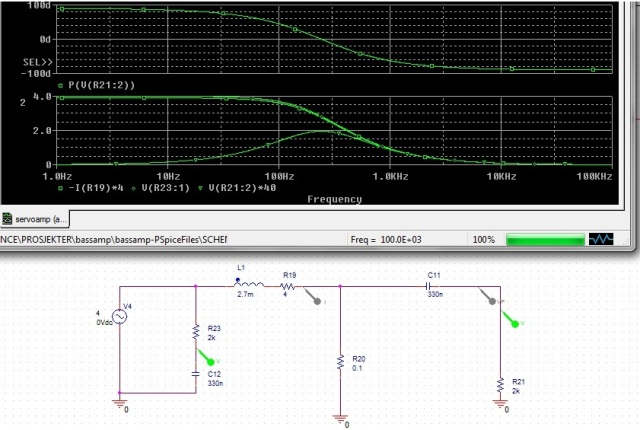Select the green voltage probe between R23 and C12
640x430 pixels.
pyautogui.click(x=207, y=357)
